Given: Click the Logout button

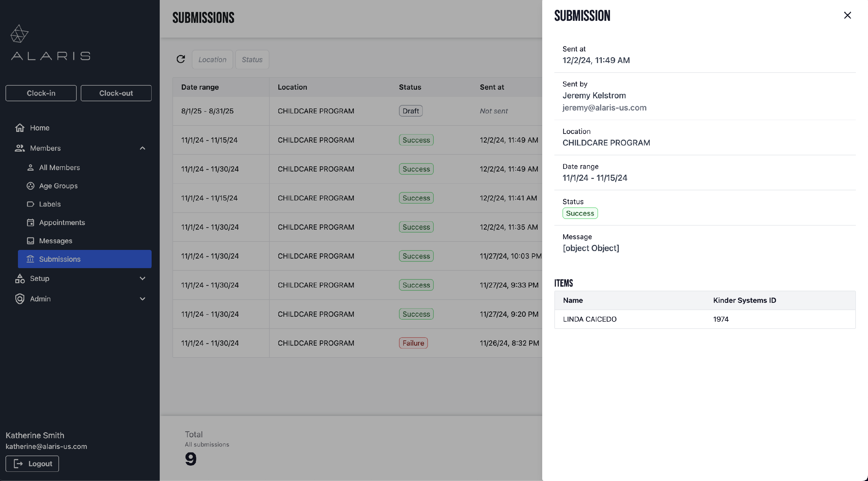Looking at the screenshot, I should point(32,464).
